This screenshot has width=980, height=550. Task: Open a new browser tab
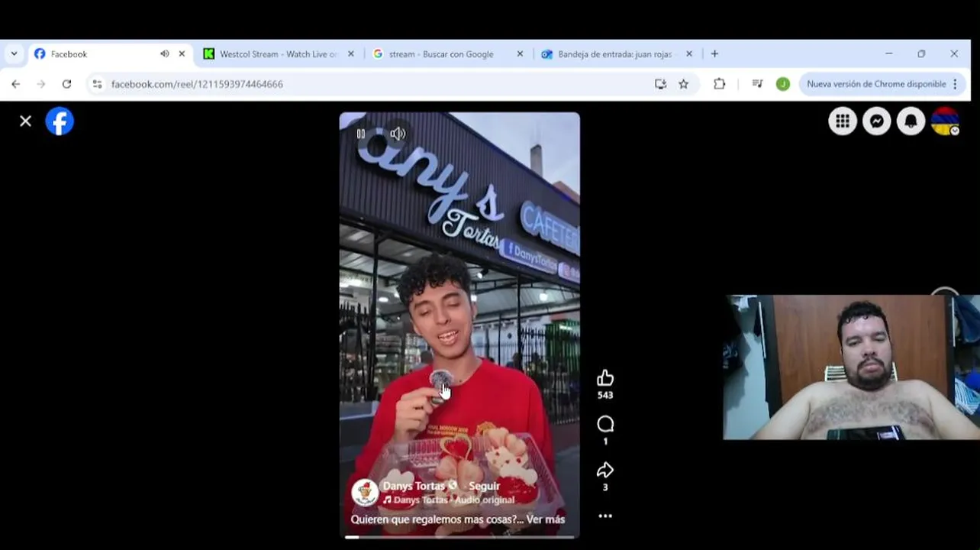(714, 54)
